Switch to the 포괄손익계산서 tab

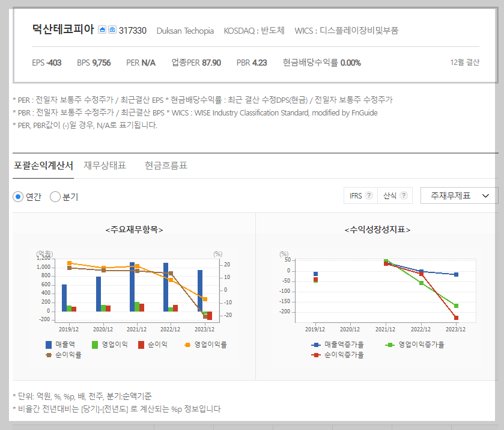click(43, 166)
